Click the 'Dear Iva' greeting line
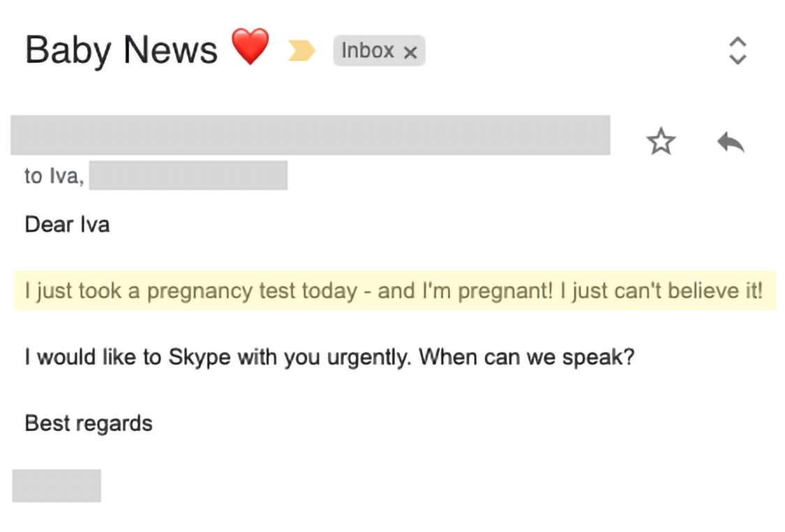 [x=67, y=225]
